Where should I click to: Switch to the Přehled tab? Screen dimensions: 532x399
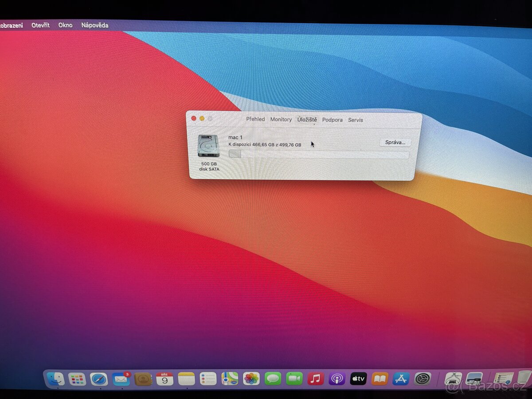(256, 119)
